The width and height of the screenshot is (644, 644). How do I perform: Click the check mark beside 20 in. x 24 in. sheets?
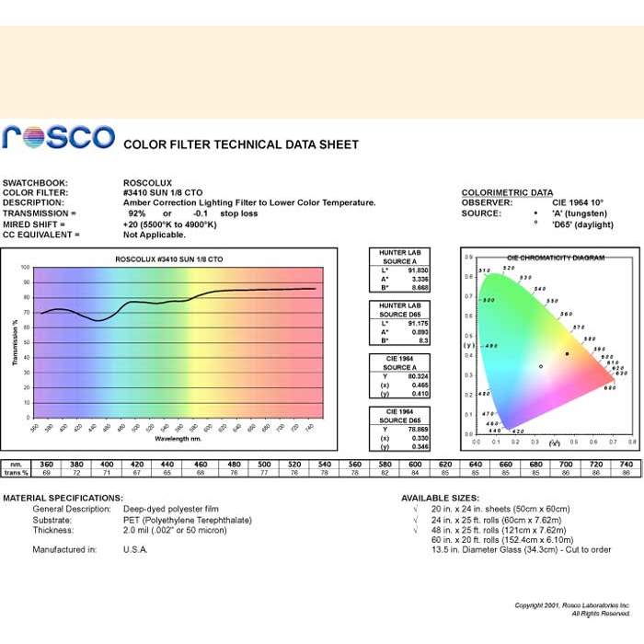(416, 510)
